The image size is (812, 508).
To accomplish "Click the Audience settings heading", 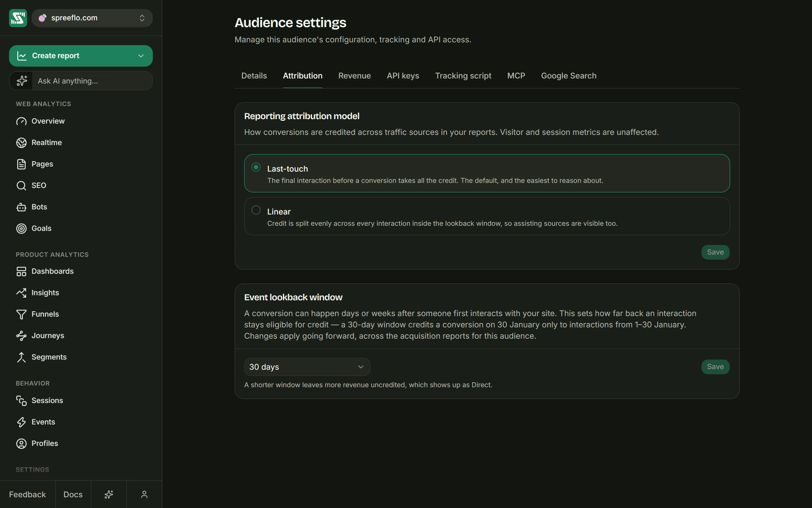I will [x=290, y=23].
